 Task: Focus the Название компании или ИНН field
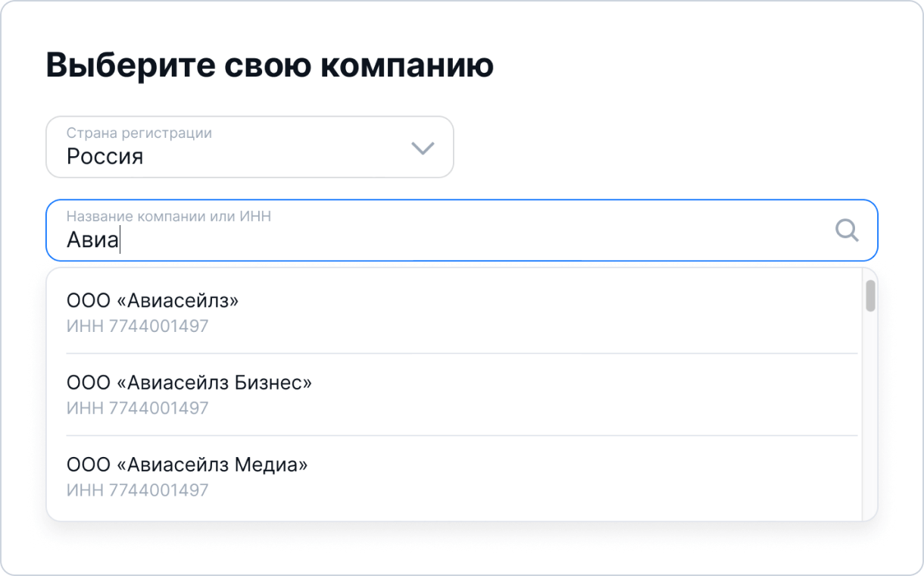coord(462,230)
